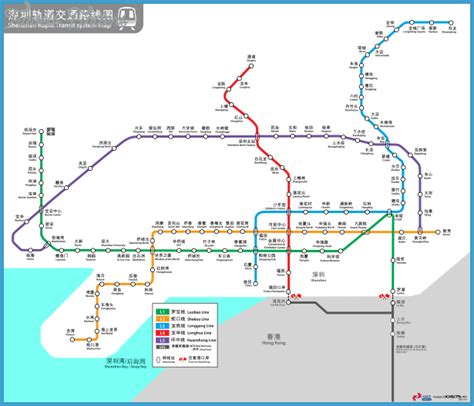
Task: Select the blue L3 Longgang Line swatch
Action: (163, 326)
